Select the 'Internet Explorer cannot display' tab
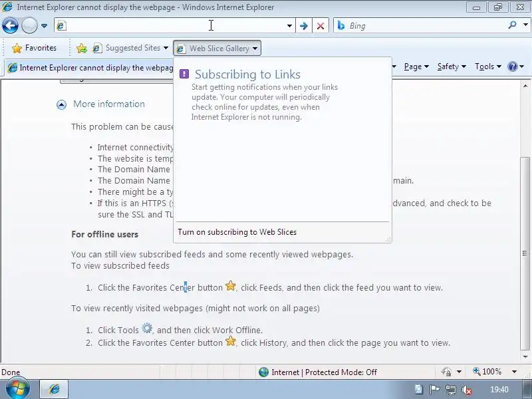 click(x=90, y=68)
